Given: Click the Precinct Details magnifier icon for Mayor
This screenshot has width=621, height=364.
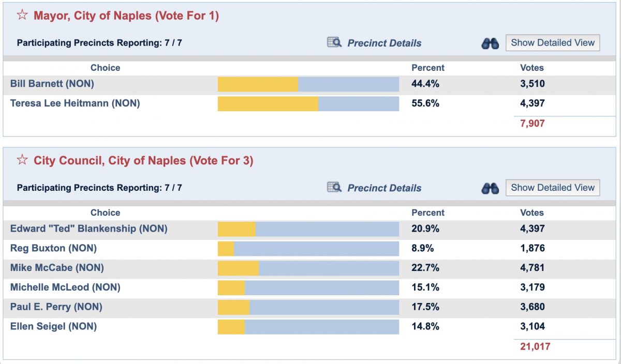Looking at the screenshot, I should click(x=334, y=43).
